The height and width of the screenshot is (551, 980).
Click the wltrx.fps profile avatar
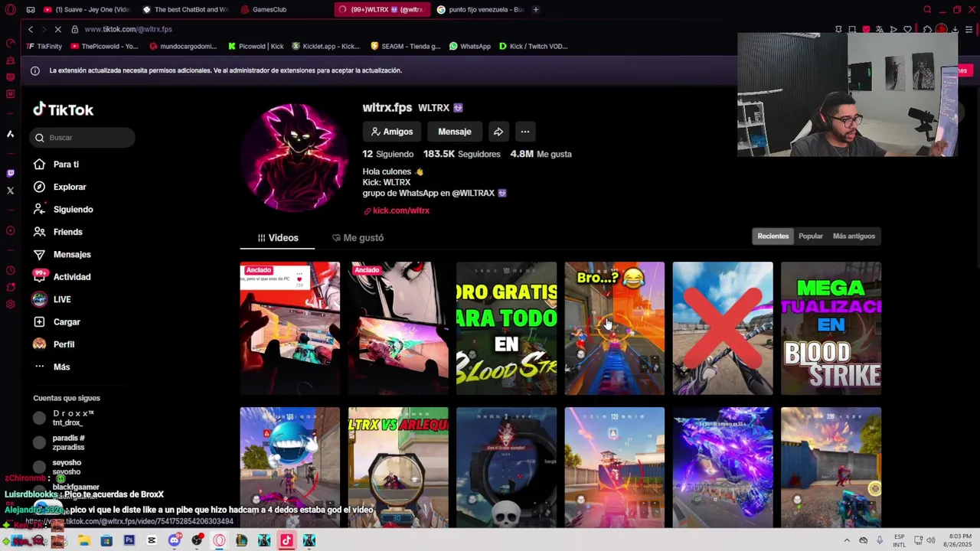[x=295, y=157]
